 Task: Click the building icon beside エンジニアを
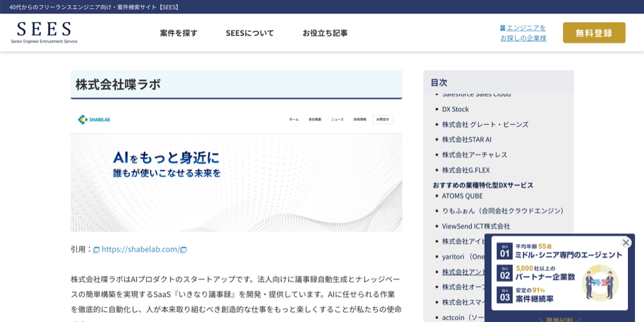(x=502, y=28)
